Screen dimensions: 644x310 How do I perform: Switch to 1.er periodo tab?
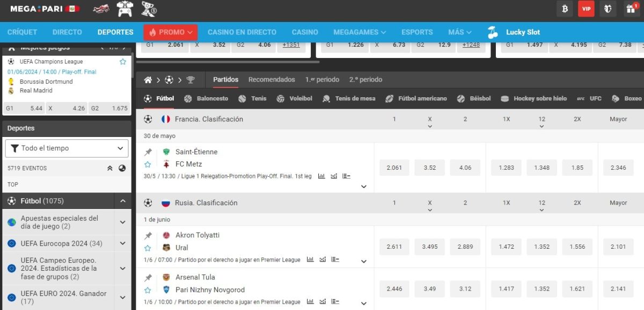tap(322, 80)
